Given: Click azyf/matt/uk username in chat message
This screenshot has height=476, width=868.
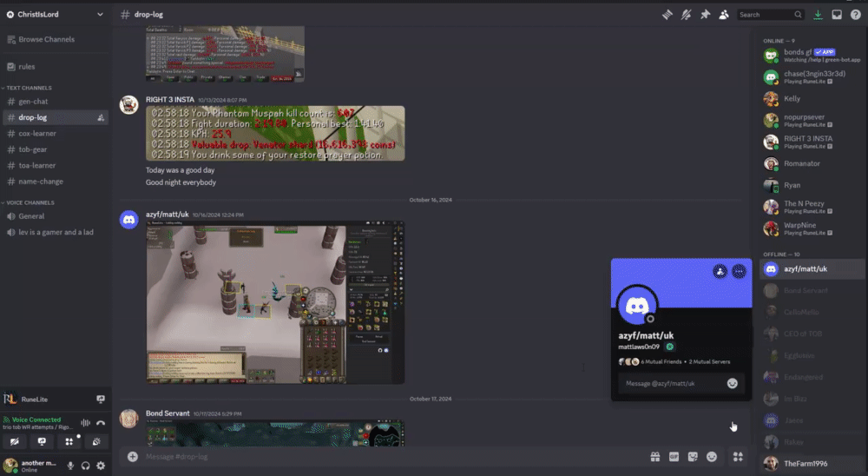Looking at the screenshot, I should (x=168, y=215).
